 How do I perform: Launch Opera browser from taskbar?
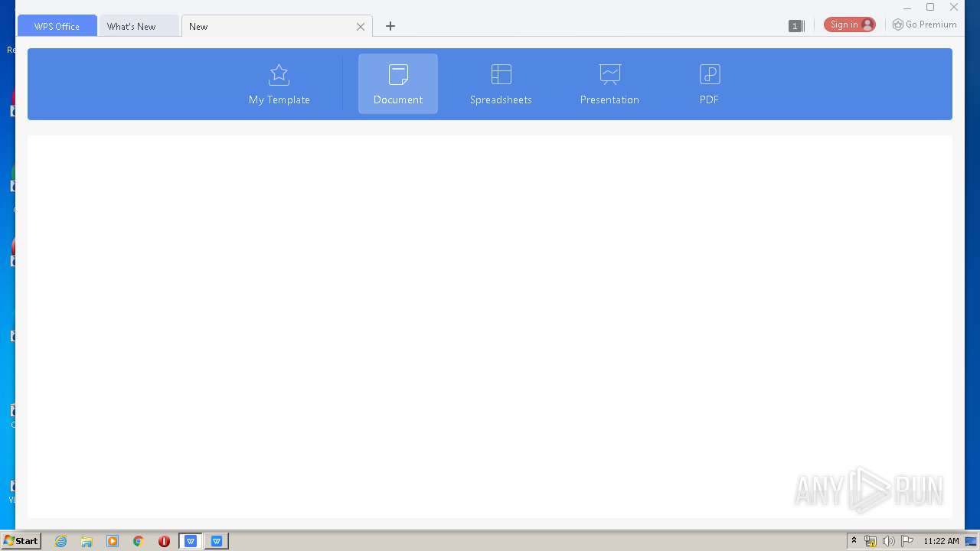point(164,541)
